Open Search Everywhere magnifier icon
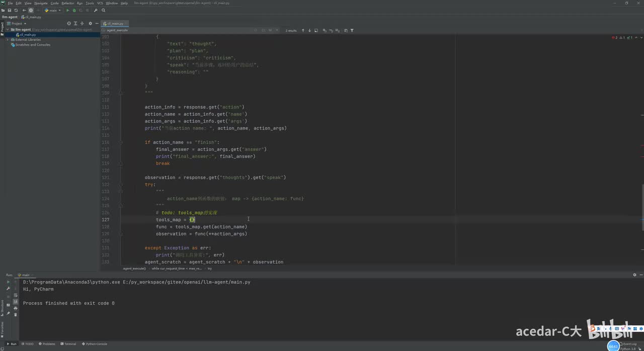The width and height of the screenshot is (644, 351). (x=104, y=10)
